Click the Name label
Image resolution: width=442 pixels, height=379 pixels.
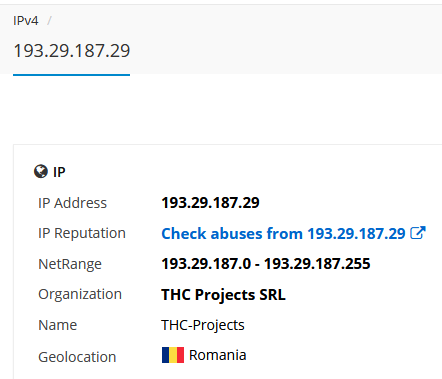point(57,325)
